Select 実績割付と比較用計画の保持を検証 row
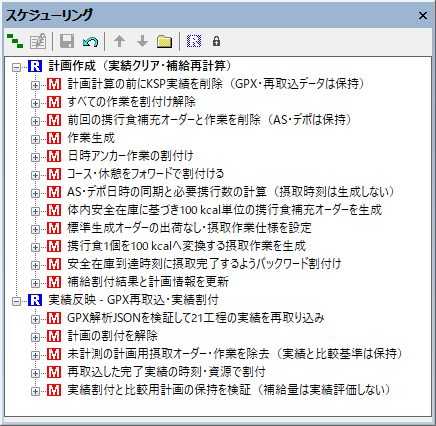The height and width of the screenshot is (426, 436). point(229,390)
